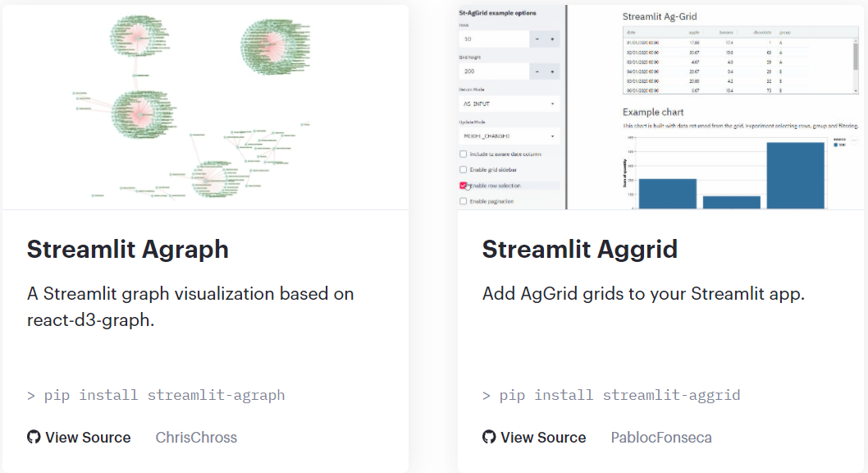Increase Grid height using the plus stepper
Screen dimensions: 868x473
(553, 71)
